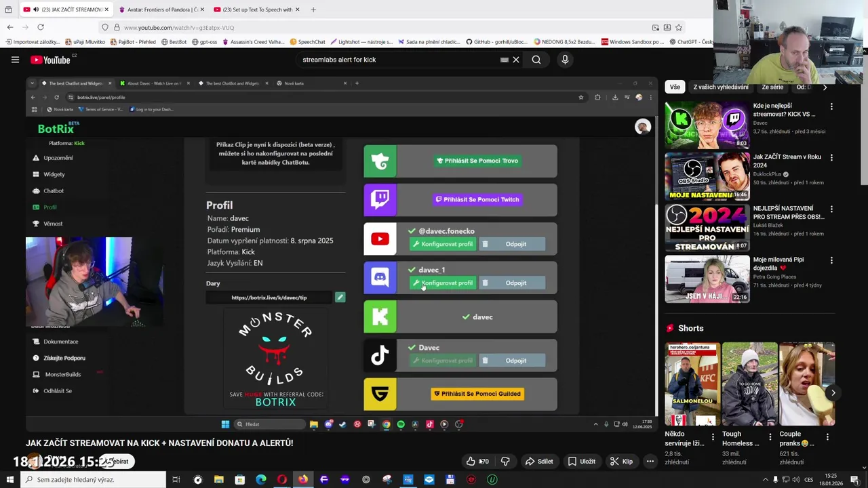
Task: Open the BestBot bookmark
Action: click(x=174, y=42)
